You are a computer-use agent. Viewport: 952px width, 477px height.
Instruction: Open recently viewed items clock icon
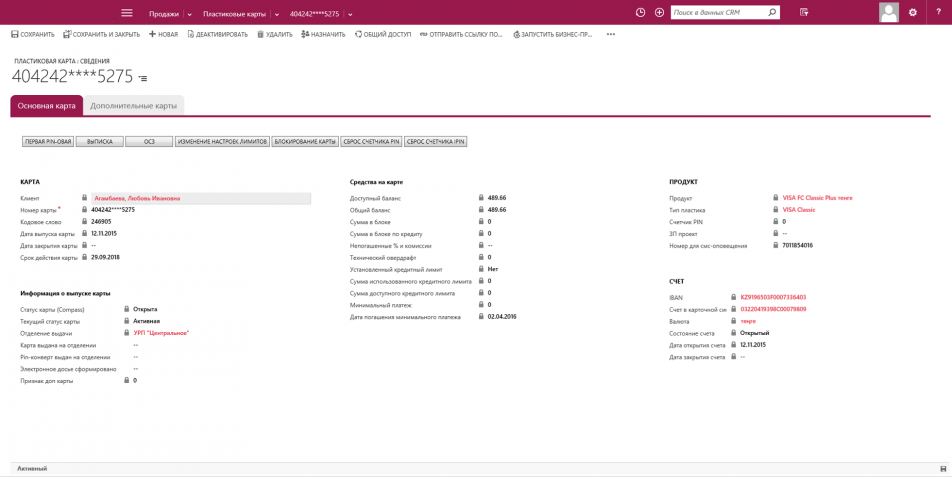[x=641, y=13]
